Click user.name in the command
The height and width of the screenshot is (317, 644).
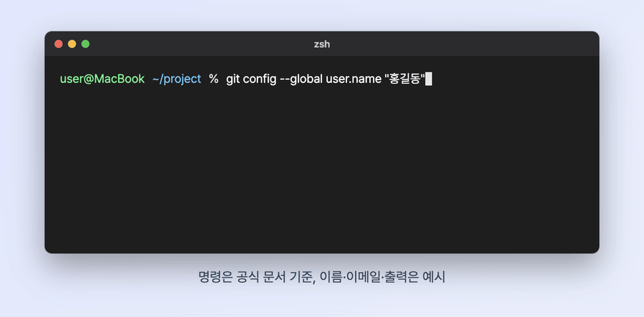pyautogui.click(x=353, y=79)
